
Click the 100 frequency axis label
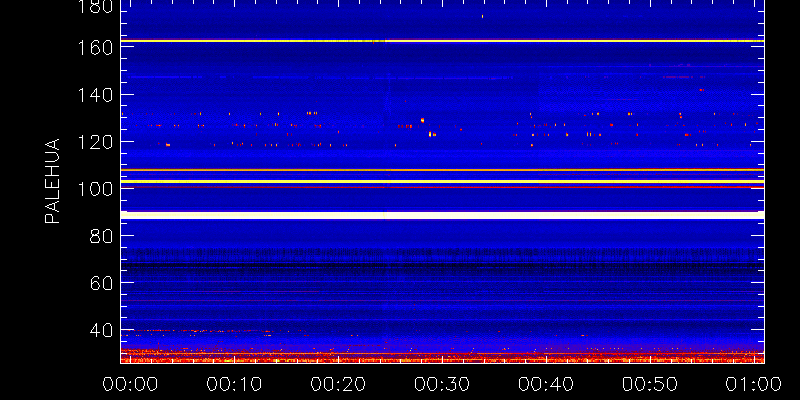click(x=94, y=189)
